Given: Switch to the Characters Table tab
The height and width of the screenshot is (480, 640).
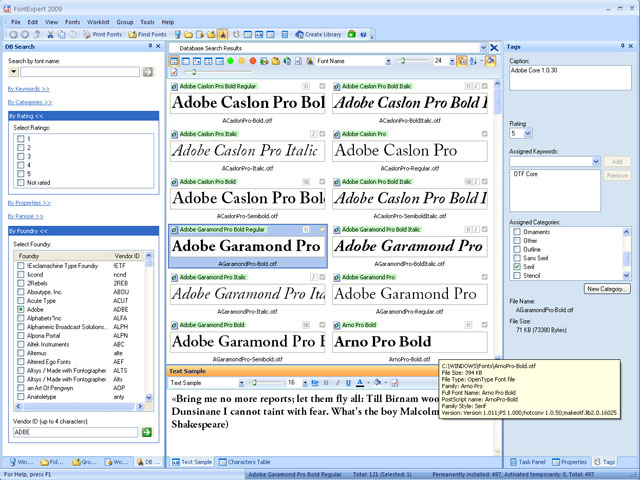Looking at the screenshot, I should tap(244, 462).
